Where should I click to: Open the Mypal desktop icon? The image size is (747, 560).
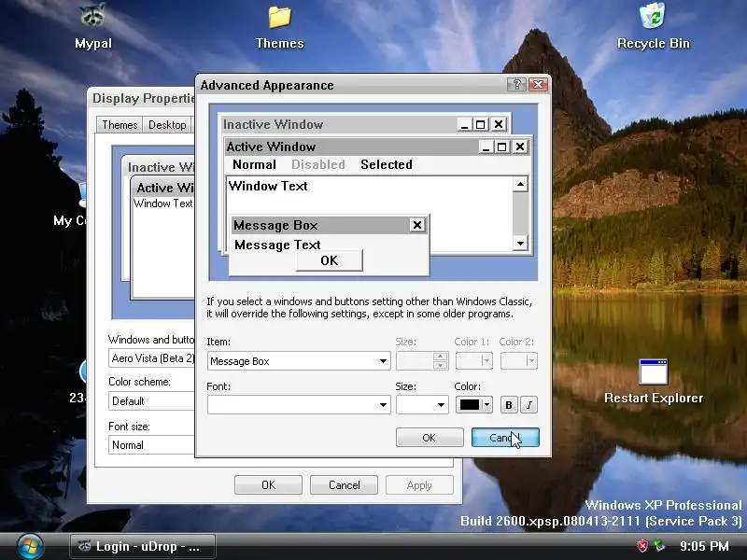[x=92, y=26]
